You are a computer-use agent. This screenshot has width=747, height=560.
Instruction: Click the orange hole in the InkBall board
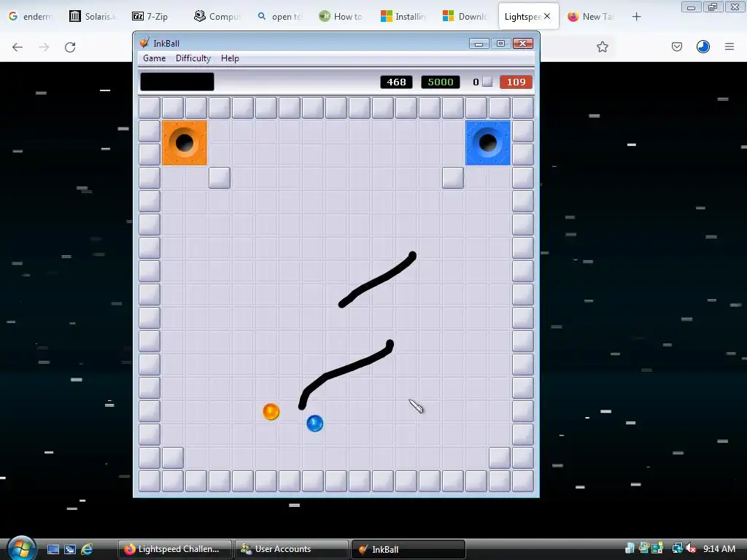coord(185,142)
